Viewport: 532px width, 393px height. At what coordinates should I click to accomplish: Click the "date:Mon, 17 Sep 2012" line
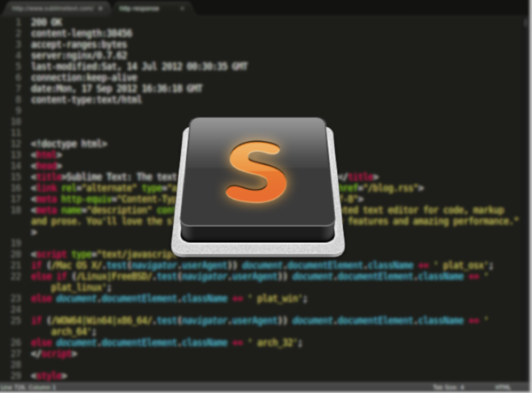[x=116, y=89]
